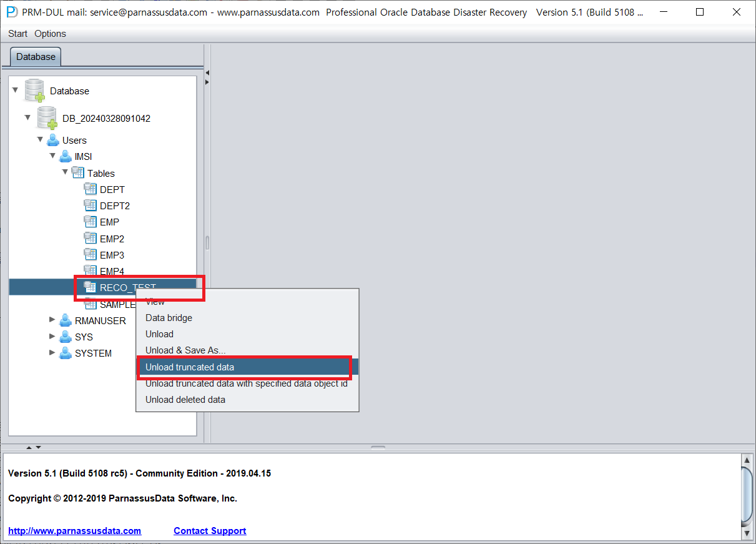Click the Users group icon

(53, 140)
